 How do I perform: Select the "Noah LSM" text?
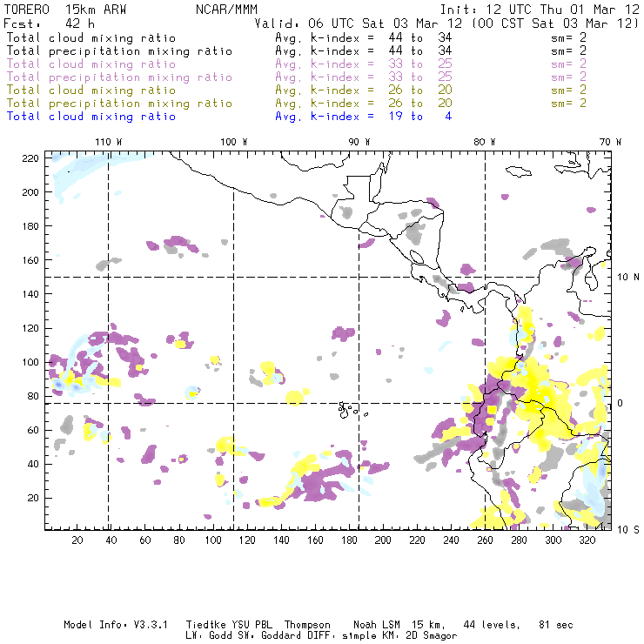[377, 625]
